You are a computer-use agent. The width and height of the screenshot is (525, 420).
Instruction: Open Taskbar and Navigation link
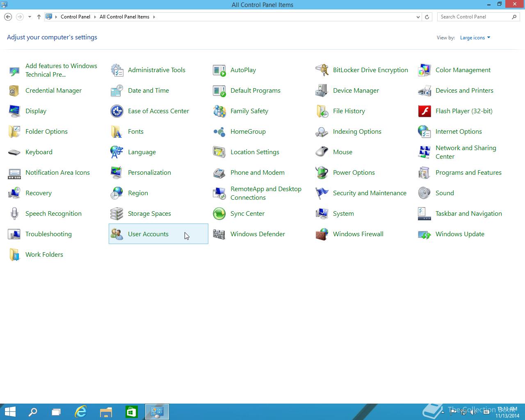click(469, 214)
